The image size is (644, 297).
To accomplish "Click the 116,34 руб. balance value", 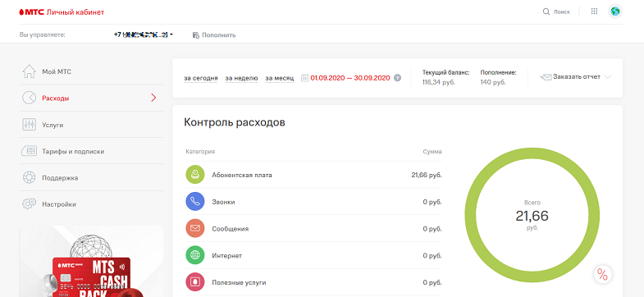I will (439, 82).
